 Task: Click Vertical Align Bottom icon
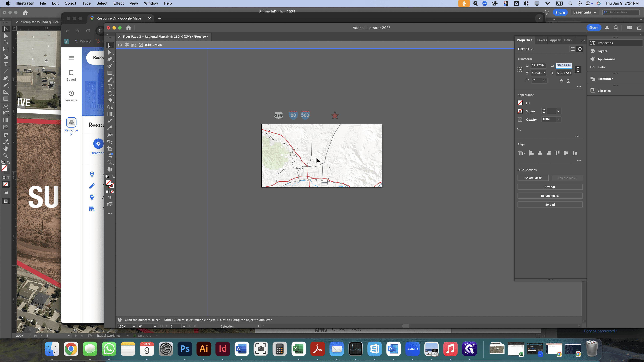pyautogui.click(x=575, y=153)
